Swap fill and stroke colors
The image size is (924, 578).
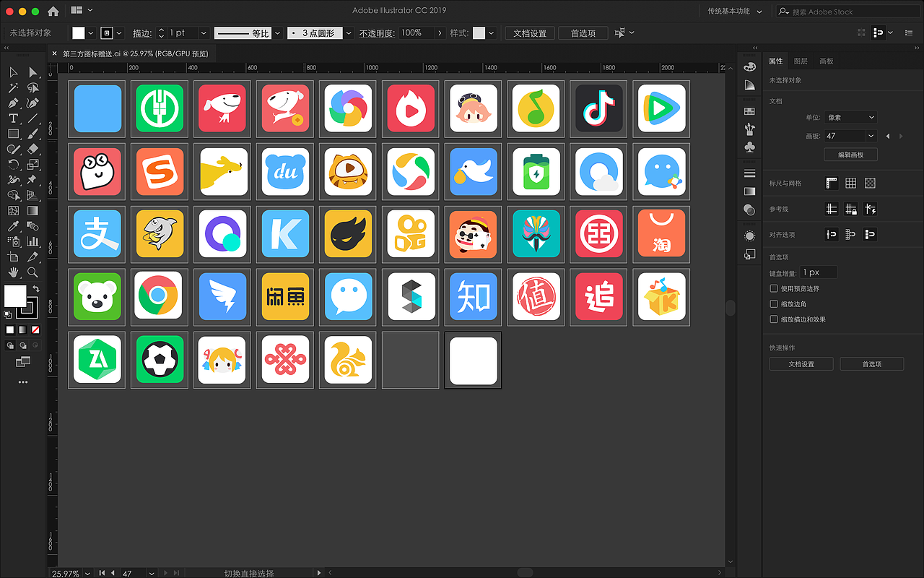35,289
